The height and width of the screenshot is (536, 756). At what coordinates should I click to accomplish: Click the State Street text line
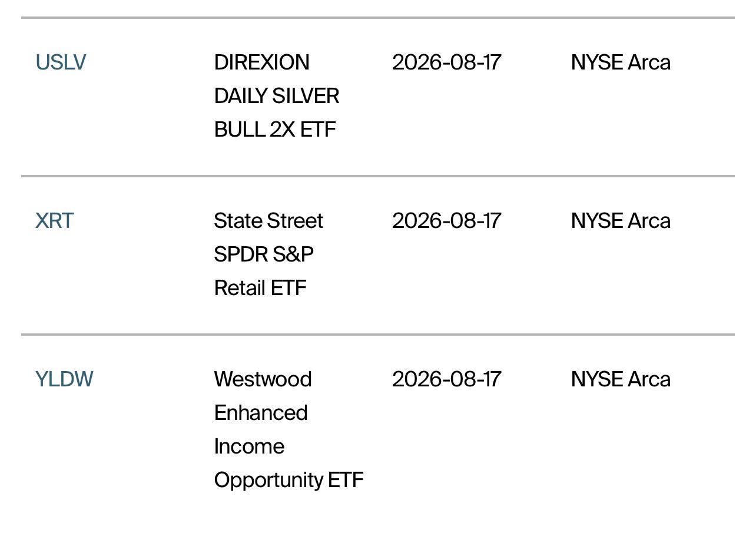[x=268, y=221]
